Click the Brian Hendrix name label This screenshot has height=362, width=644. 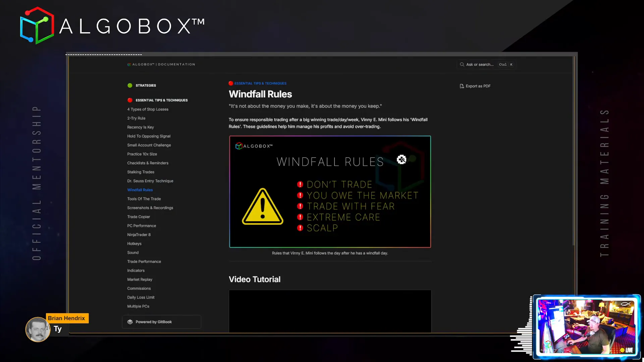[x=67, y=318]
